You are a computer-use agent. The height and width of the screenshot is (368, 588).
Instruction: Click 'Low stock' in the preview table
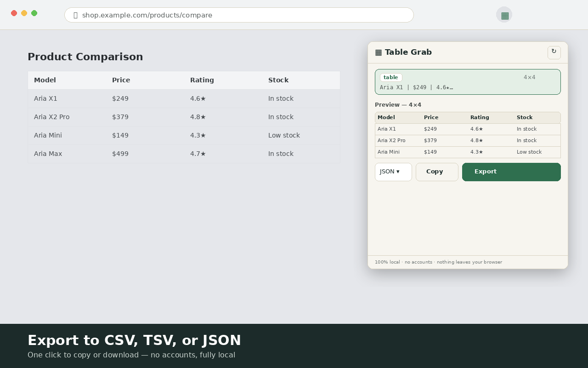tap(529, 152)
